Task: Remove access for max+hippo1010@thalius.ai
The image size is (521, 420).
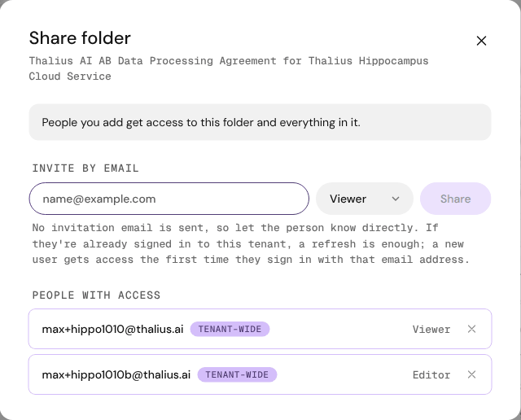Action: coord(471,329)
